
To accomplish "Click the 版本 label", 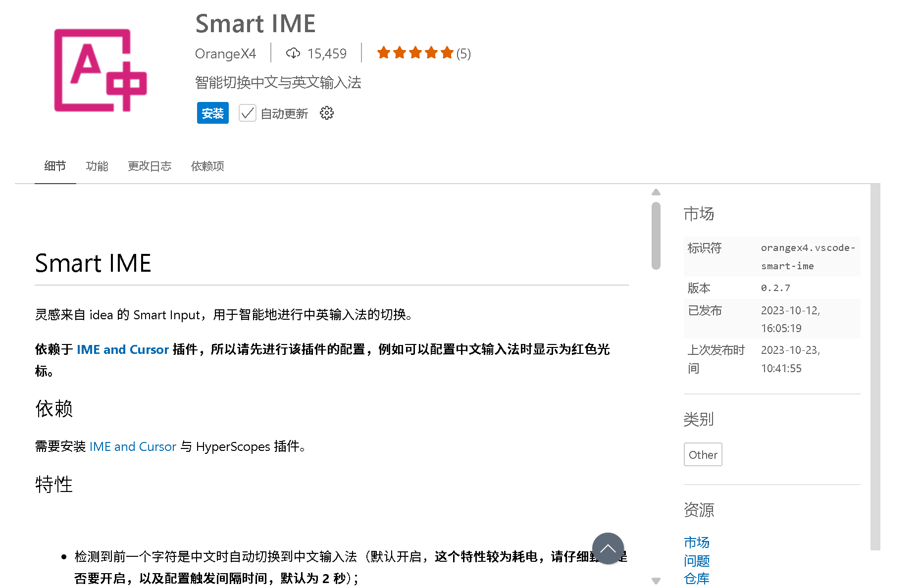I will pyautogui.click(x=699, y=288).
